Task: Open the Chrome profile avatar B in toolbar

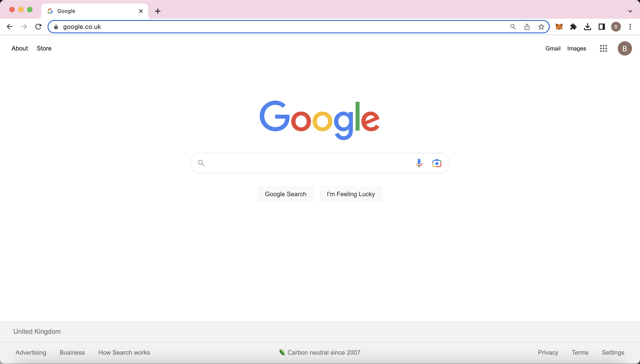Action: point(616,27)
